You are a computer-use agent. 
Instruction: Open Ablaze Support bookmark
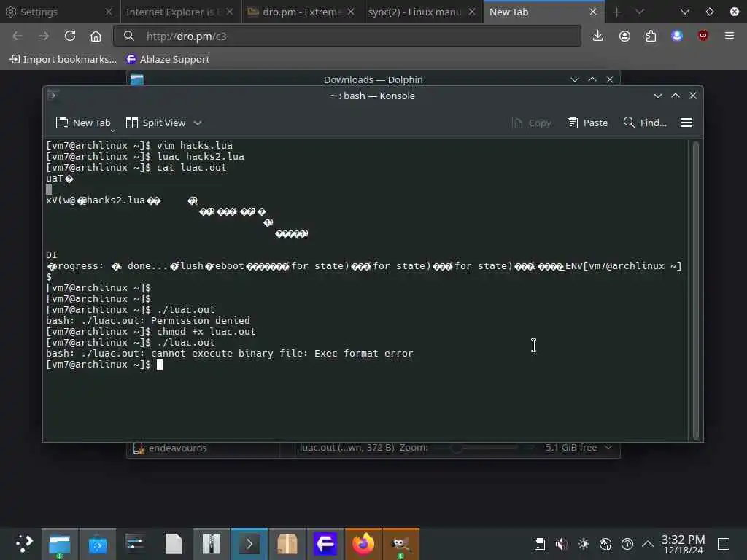(x=167, y=60)
